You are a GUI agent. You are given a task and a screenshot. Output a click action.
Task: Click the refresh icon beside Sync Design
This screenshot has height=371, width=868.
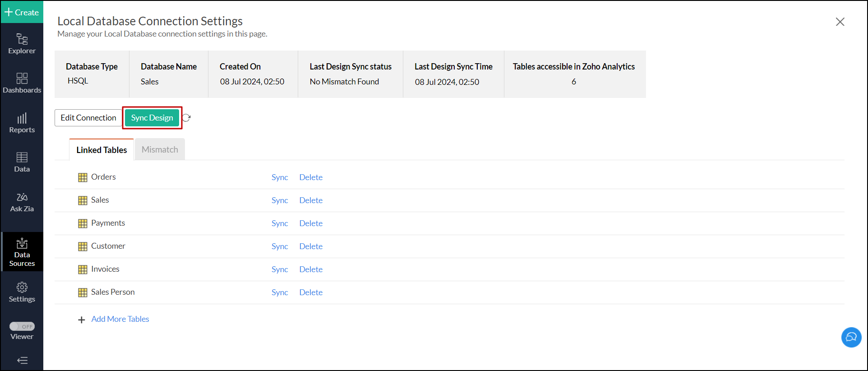[186, 118]
